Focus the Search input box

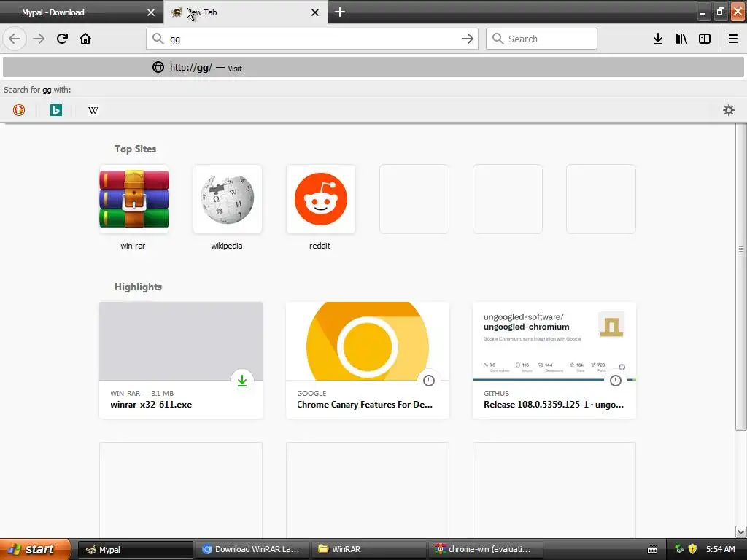coord(541,39)
